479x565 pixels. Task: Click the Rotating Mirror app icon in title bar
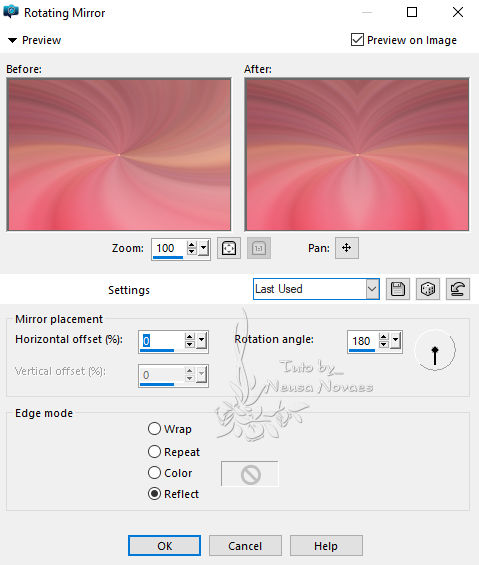click(11, 12)
